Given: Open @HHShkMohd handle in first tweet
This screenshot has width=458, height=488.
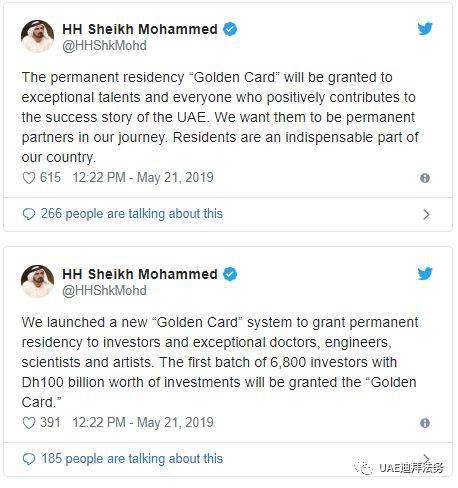Looking at the screenshot, I should point(104,46).
